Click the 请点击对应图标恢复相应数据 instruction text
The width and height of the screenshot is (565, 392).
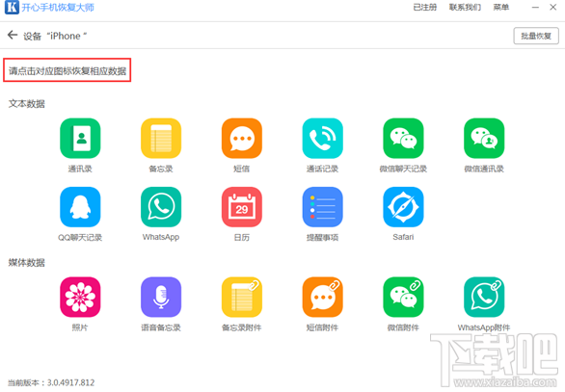pyautogui.click(x=67, y=71)
